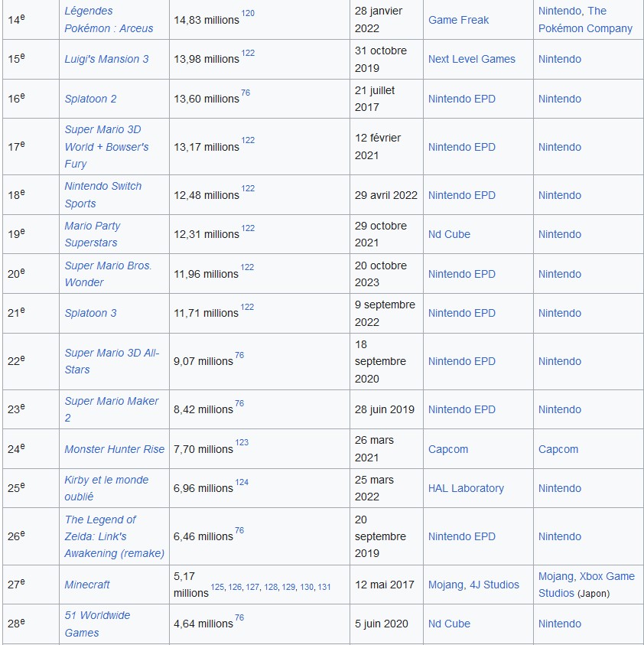Viewport: 644px width, 645px height.
Task: Open the Nintendo Switch Sports link
Action: pyautogui.click(x=102, y=195)
